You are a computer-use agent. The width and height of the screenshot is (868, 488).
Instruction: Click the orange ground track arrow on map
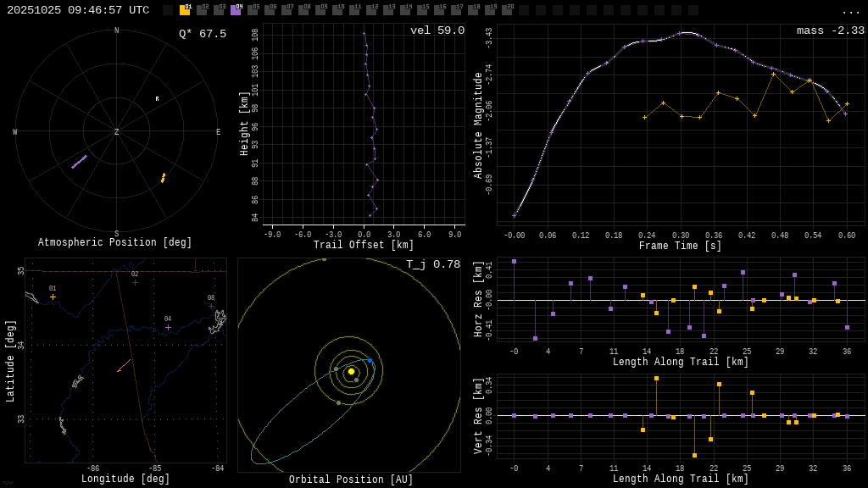(x=124, y=365)
